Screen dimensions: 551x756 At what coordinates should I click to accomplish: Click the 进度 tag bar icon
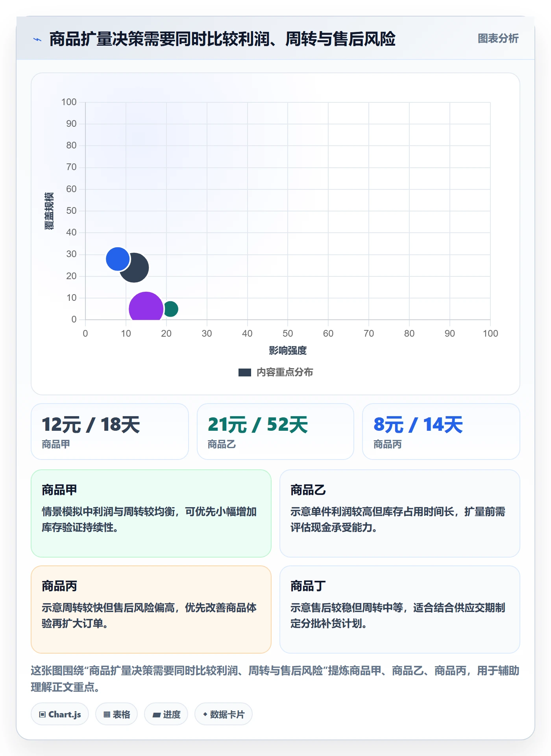click(x=156, y=715)
